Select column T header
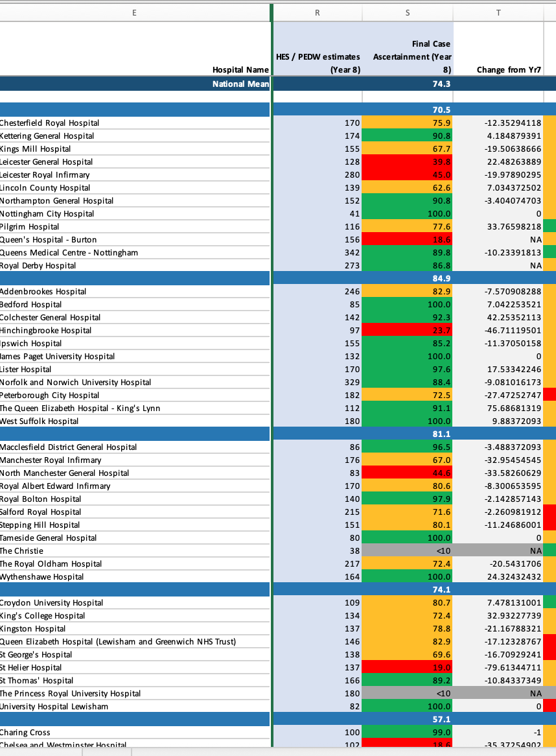This screenshot has width=556, height=756. click(498, 12)
